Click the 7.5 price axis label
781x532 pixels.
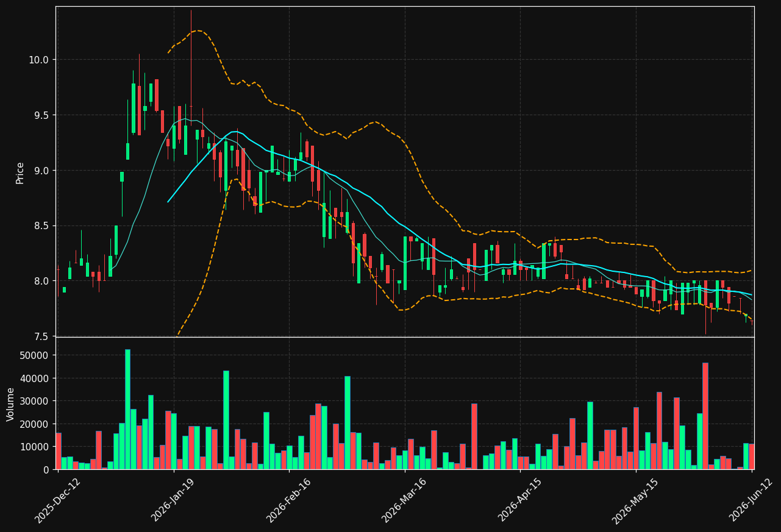pos(42,336)
